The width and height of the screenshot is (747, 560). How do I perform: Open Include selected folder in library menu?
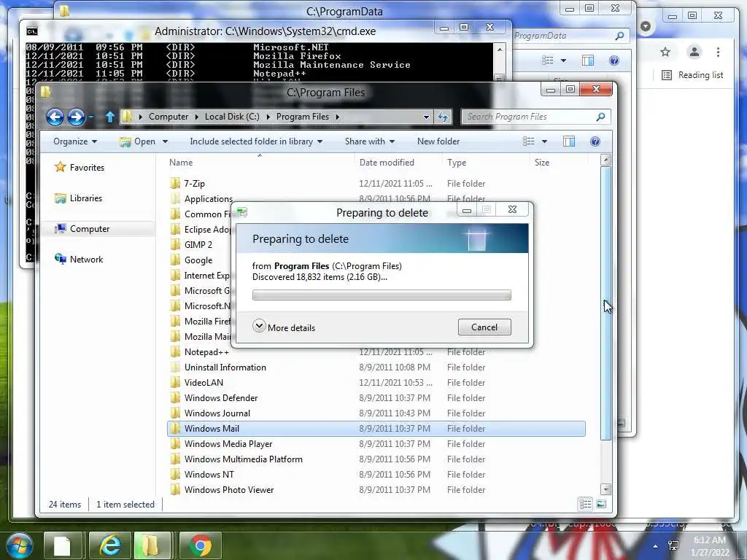coord(256,141)
